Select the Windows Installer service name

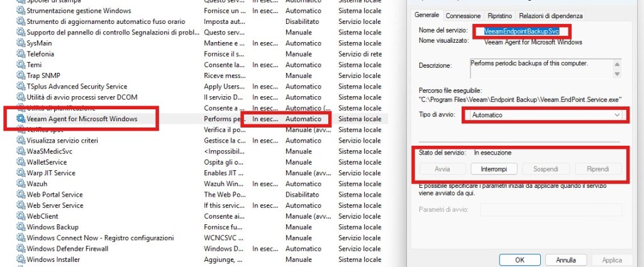53,259
